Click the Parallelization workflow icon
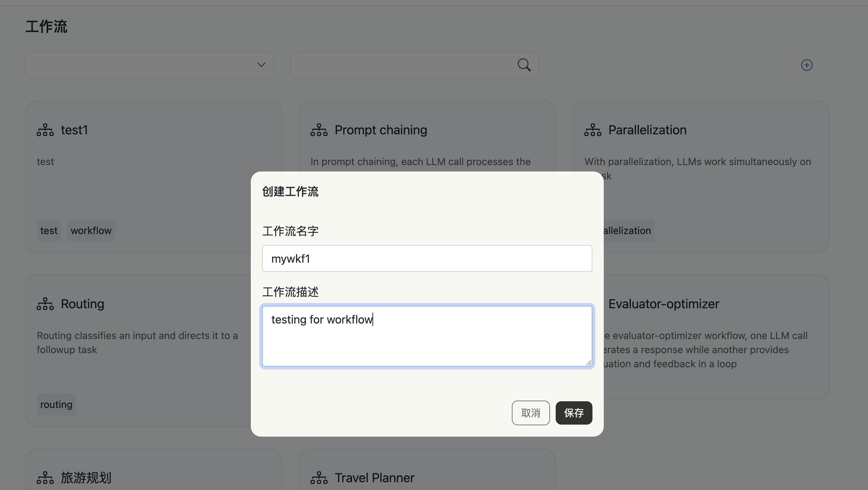 (x=593, y=130)
